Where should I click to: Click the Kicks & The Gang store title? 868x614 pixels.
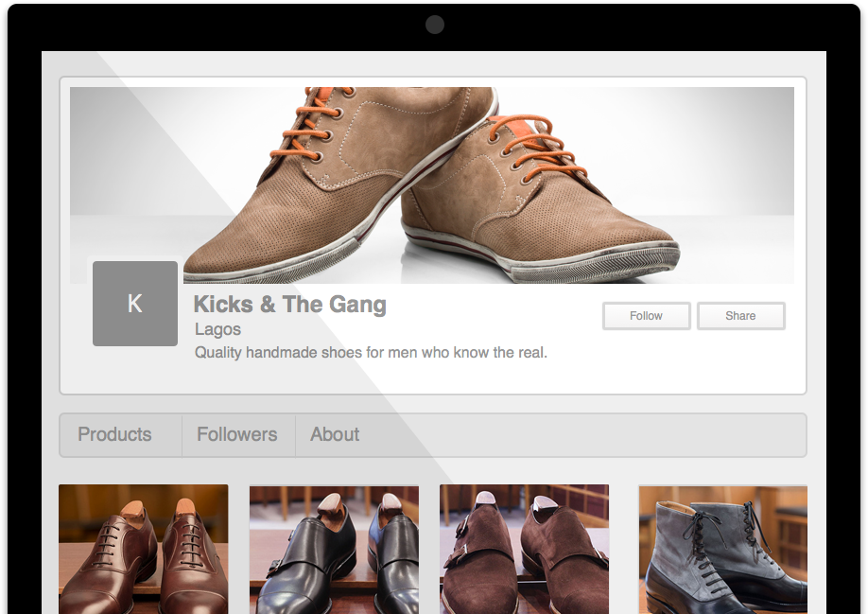pyautogui.click(x=289, y=305)
